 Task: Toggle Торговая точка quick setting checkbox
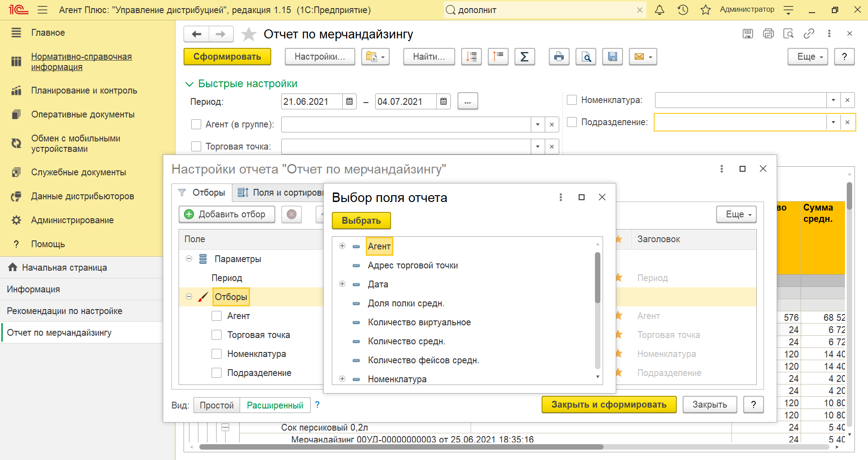196,146
